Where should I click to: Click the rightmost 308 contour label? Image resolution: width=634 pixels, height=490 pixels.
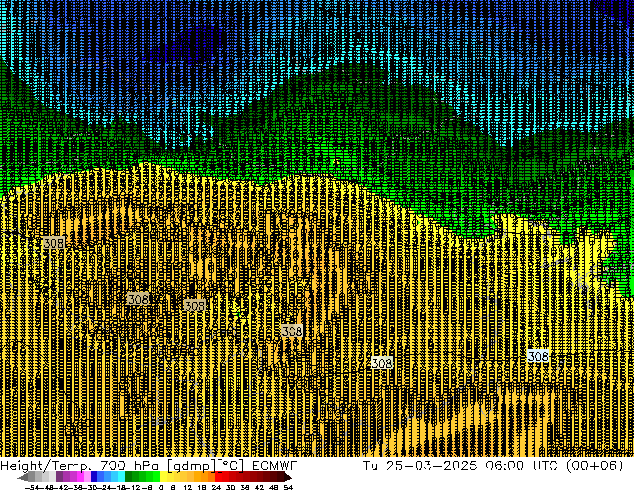pos(538,356)
